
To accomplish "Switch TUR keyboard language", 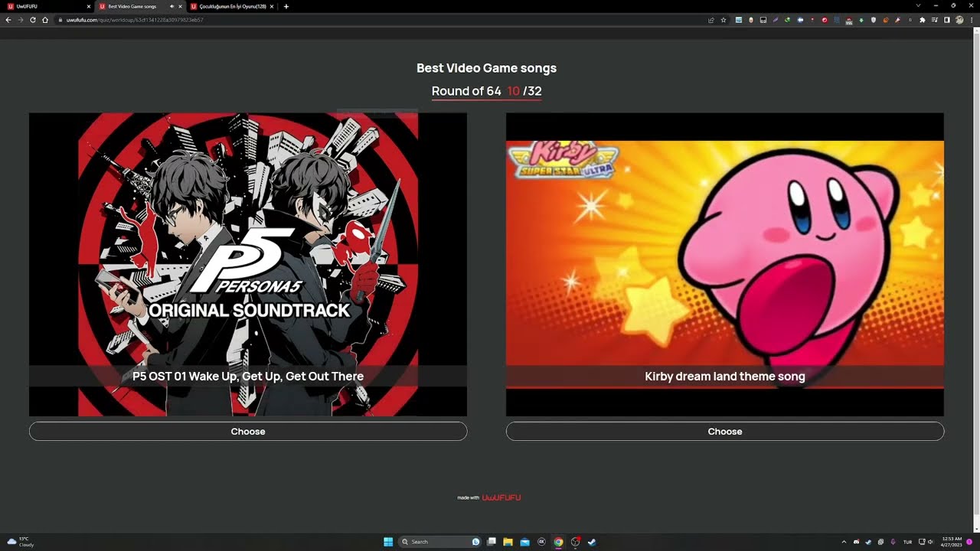I will (908, 542).
